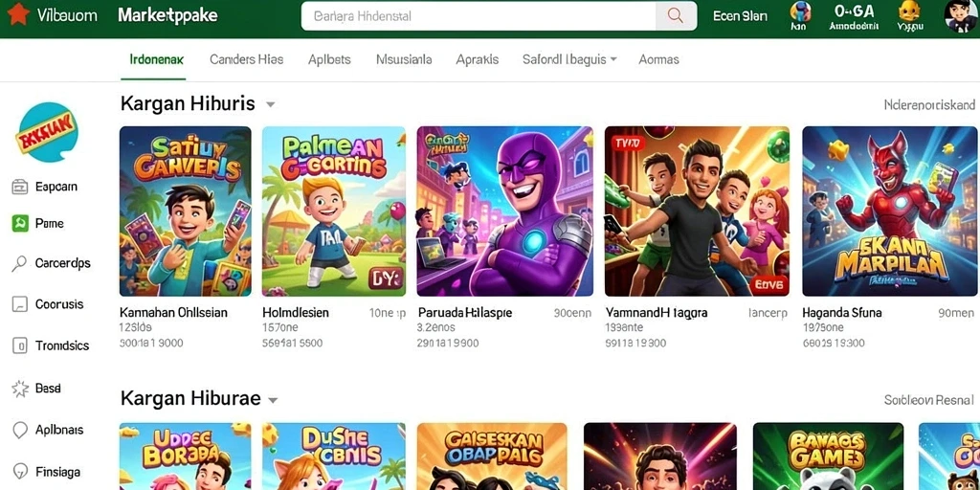Image resolution: width=980 pixels, height=490 pixels.
Task: Open the Satiuy Ganveris game thumbnail
Action: (185, 212)
